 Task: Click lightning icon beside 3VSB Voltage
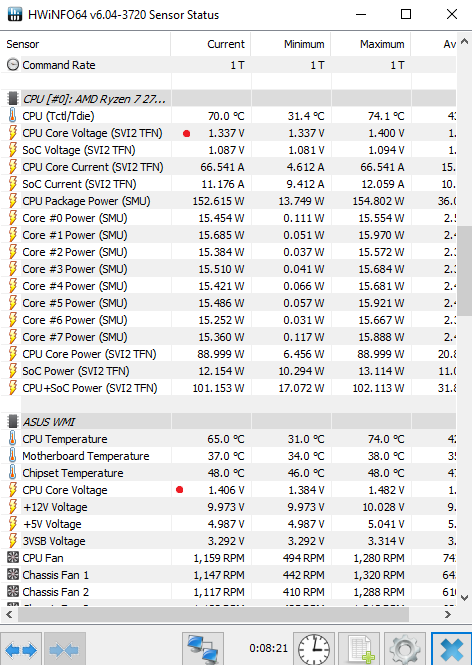(x=13, y=540)
